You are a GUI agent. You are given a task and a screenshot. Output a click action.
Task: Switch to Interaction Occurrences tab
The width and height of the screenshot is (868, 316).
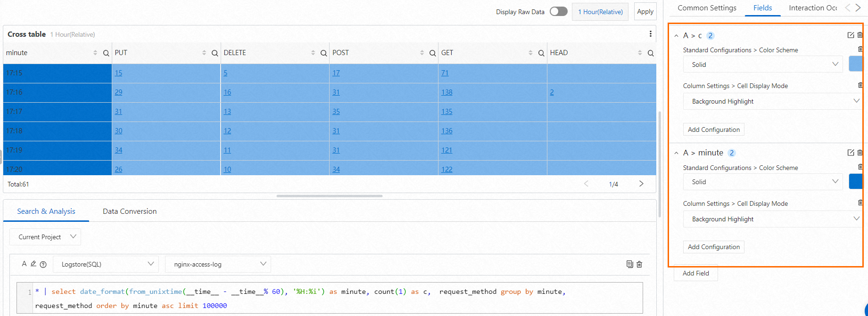813,8
